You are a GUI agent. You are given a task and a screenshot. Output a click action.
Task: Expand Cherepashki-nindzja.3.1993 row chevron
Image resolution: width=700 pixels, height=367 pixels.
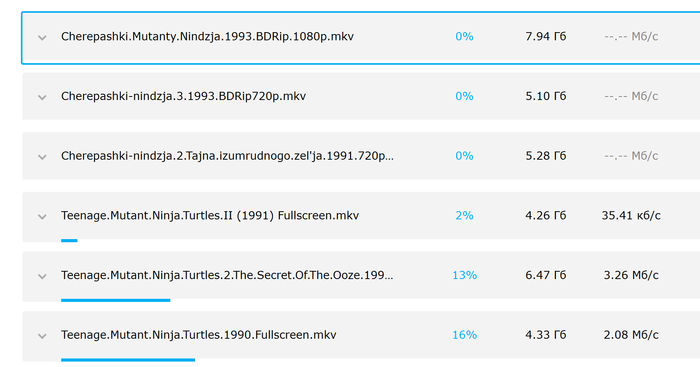[42, 97]
